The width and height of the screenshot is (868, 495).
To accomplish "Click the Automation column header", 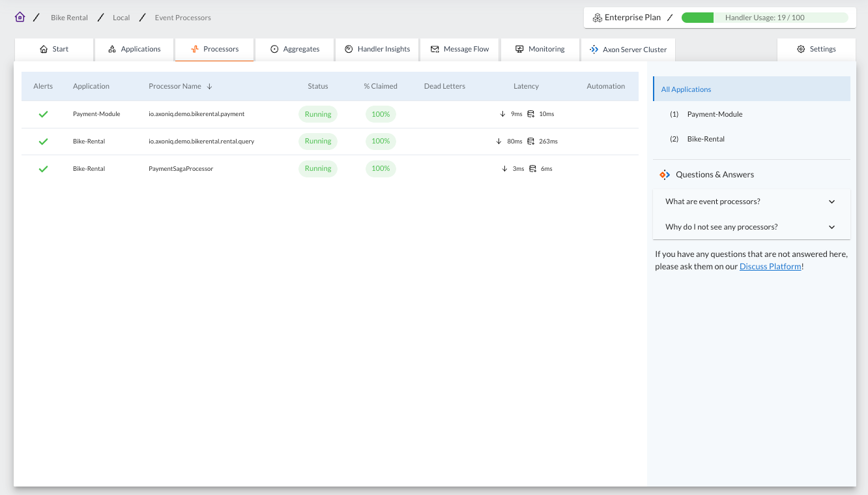I will (605, 86).
